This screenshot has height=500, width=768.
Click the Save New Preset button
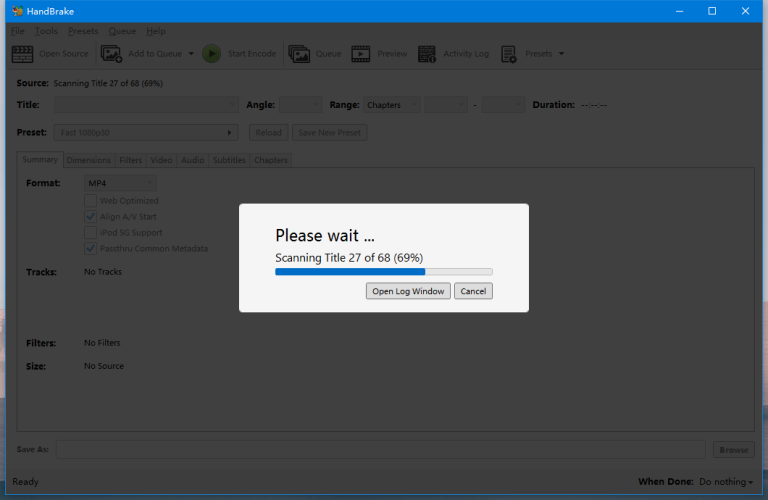pos(329,133)
